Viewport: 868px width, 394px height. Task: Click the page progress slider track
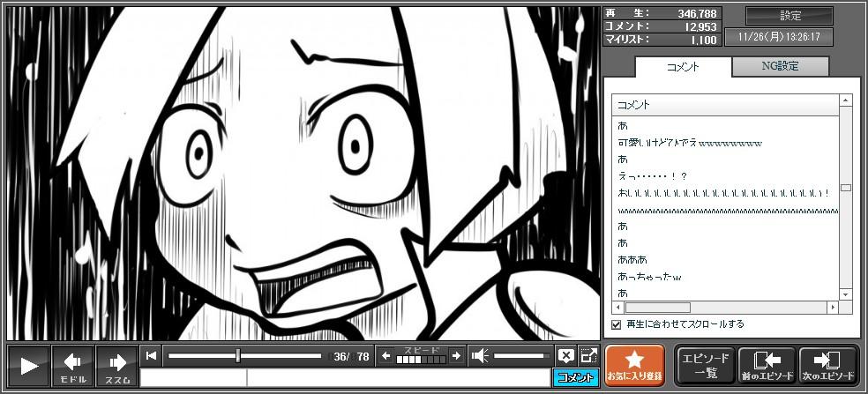click(244, 356)
